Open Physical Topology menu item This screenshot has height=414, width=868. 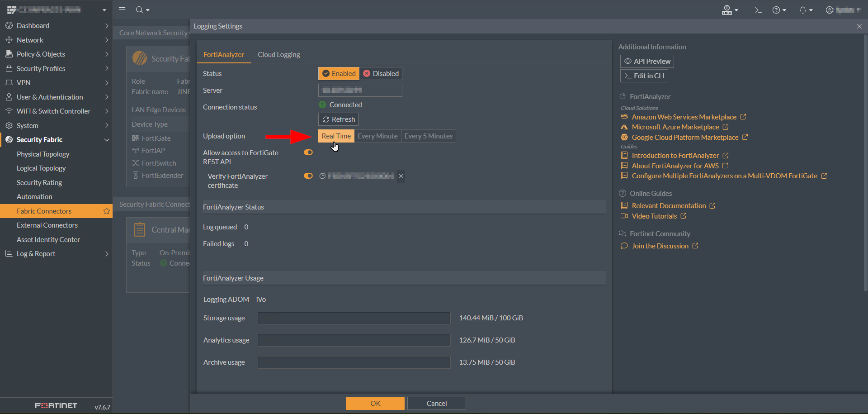pyautogui.click(x=43, y=154)
